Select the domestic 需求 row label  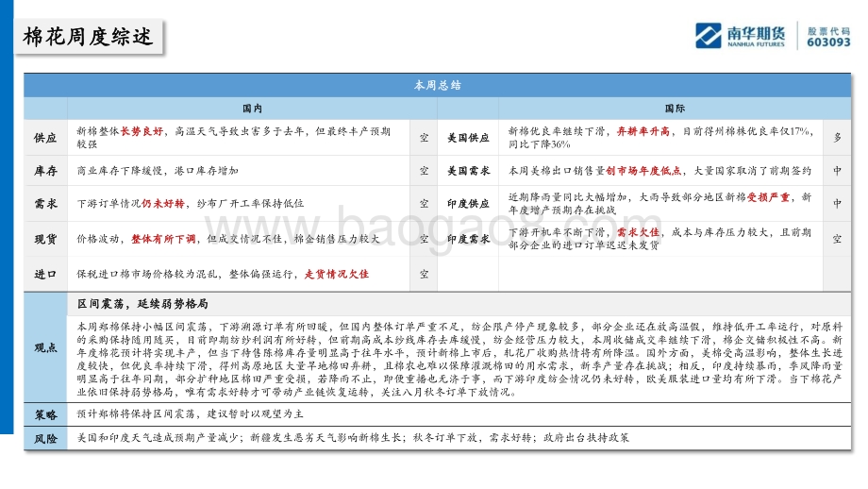coord(45,204)
